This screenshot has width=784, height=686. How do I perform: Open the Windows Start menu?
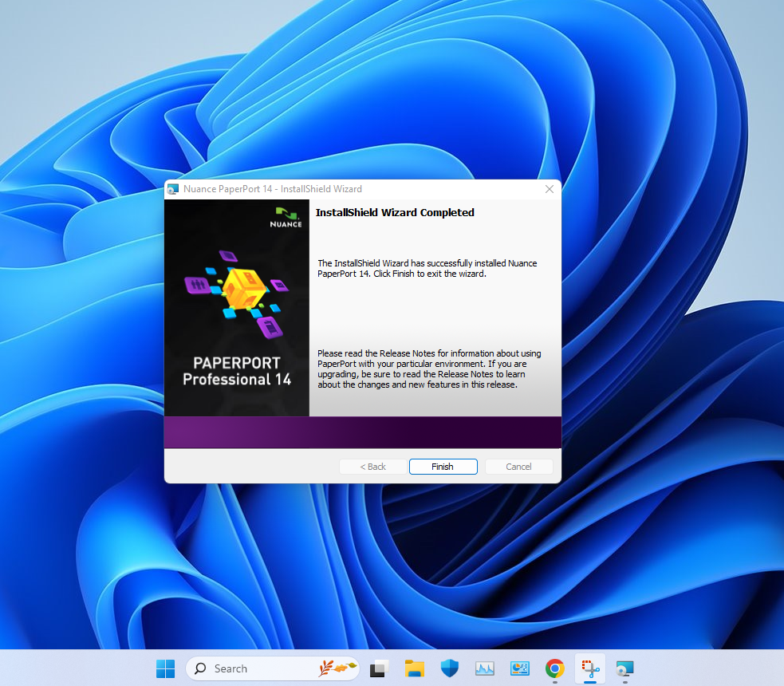tap(166, 668)
